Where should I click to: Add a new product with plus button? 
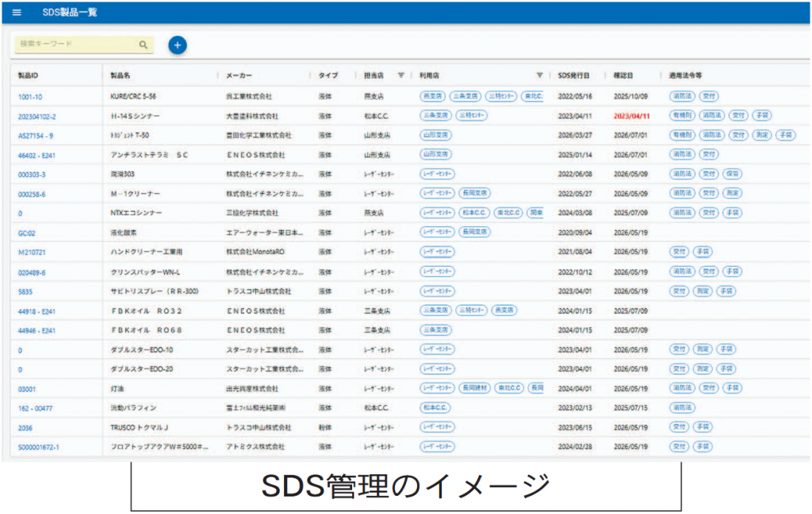177,45
